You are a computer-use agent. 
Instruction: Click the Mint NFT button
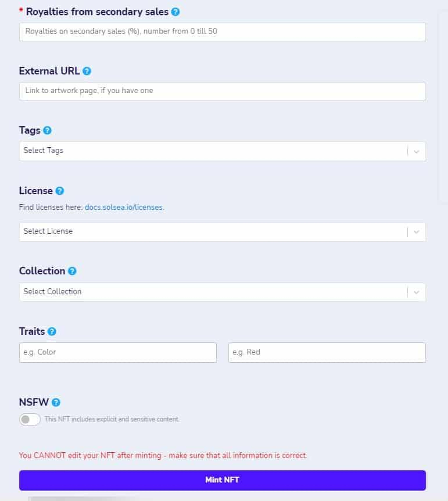coord(222,480)
